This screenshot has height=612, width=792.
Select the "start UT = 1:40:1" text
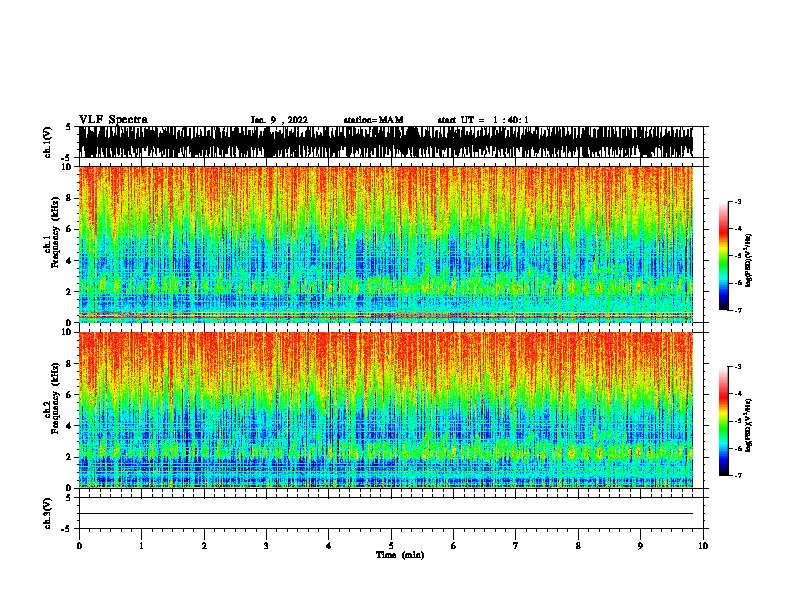pyautogui.click(x=483, y=120)
